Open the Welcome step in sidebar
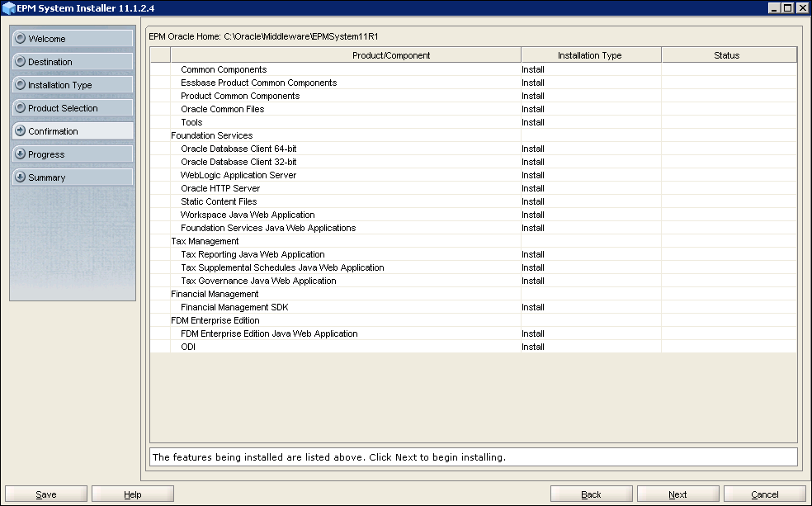The height and width of the screenshot is (506, 812). point(73,38)
